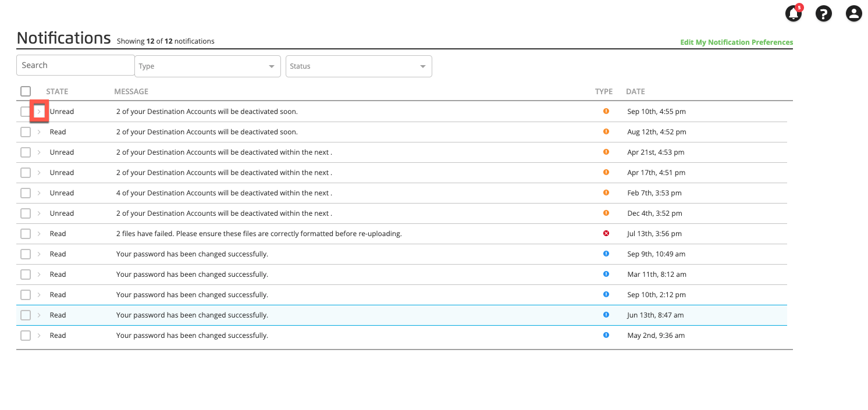This screenshot has height=410, width=868.
Task: Open the user account profile icon
Action: 853,14
